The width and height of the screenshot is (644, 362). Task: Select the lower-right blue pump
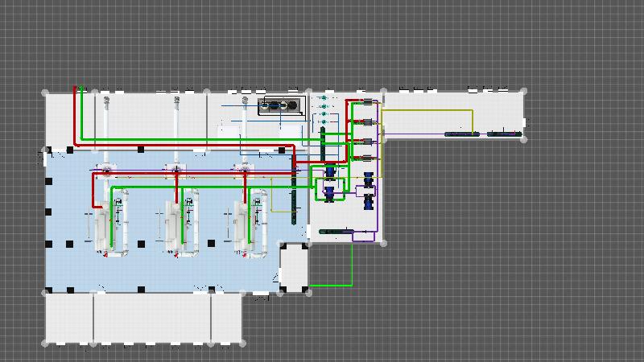pyautogui.click(x=369, y=200)
